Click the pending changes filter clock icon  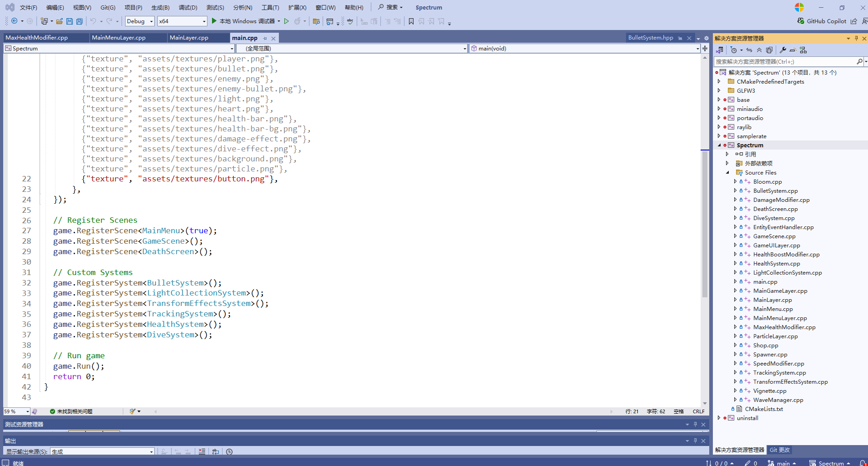[x=734, y=50]
